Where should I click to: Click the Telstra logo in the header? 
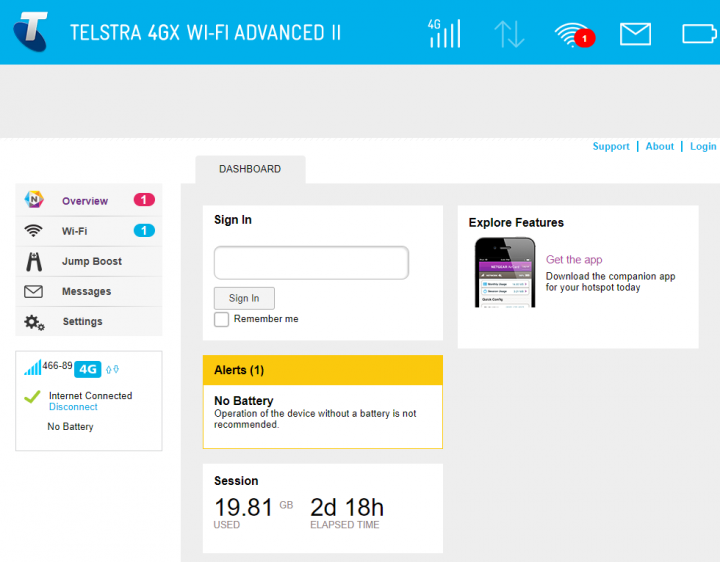30,31
